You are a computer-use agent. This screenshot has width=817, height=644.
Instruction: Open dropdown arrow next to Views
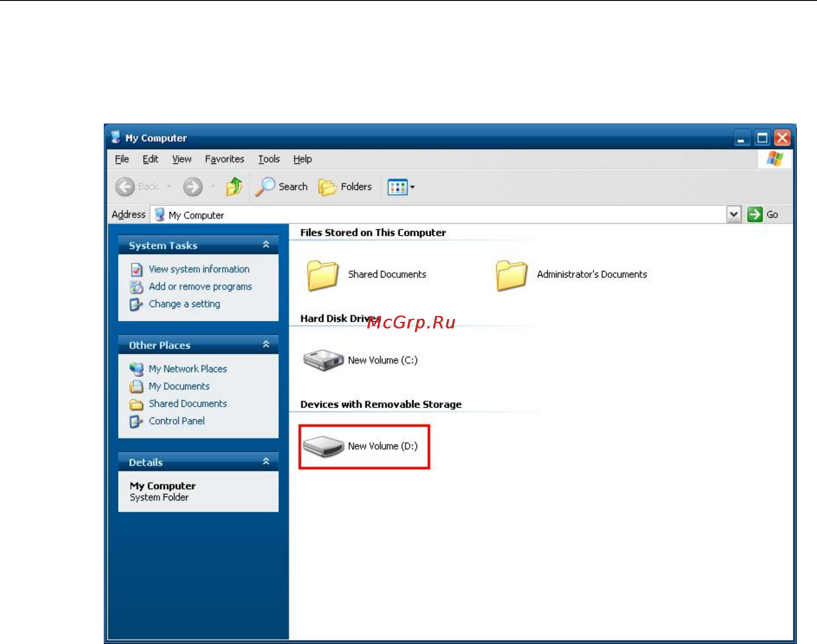(x=413, y=187)
